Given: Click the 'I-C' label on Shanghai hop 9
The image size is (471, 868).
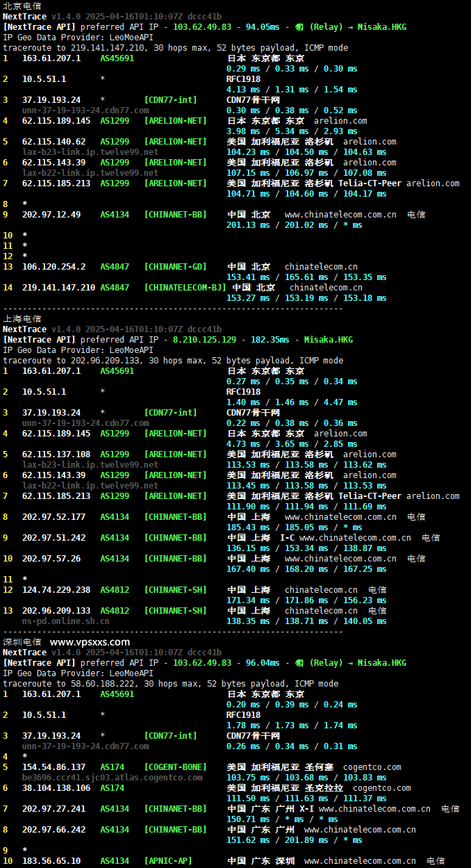Looking at the screenshot, I should click(288, 538).
